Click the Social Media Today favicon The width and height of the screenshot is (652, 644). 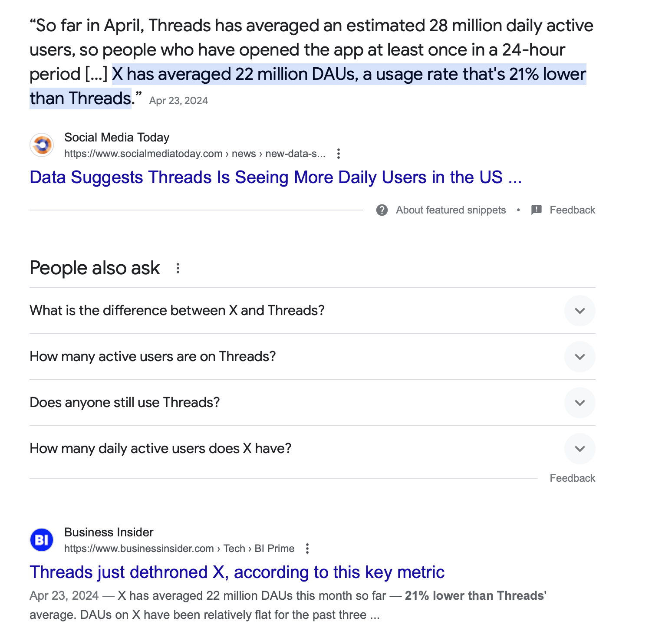pos(42,145)
